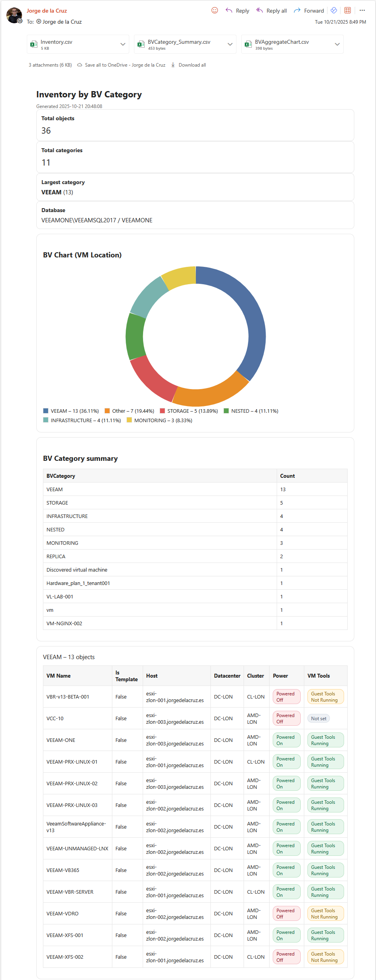
Task: Click 'Hardware_plan_1_tenant001' summary row
Action: pyautogui.click(x=195, y=583)
